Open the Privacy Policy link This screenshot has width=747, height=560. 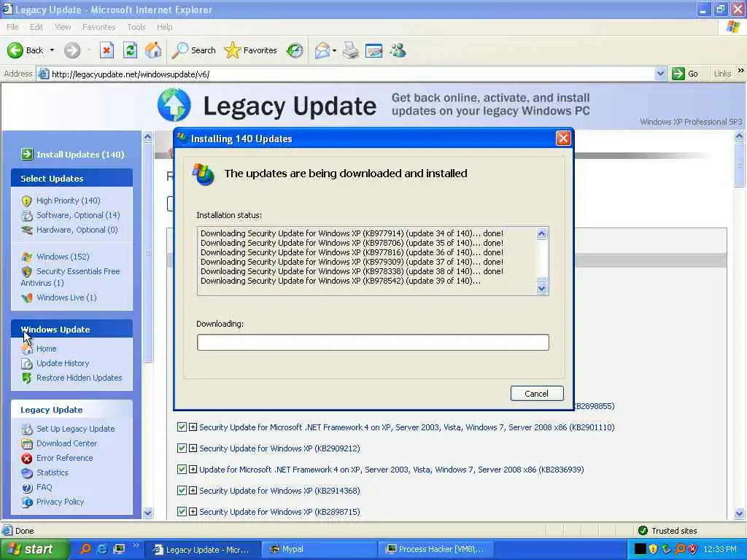click(x=60, y=502)
